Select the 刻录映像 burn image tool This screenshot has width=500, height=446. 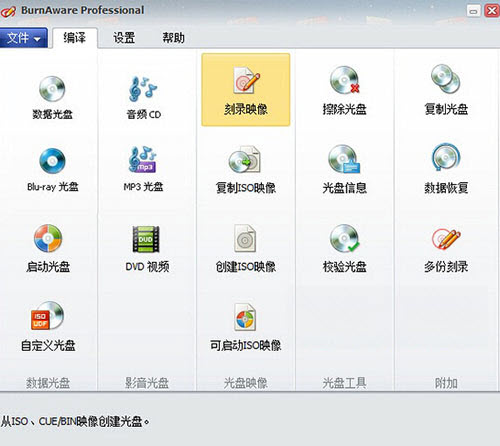pos(246,90)
